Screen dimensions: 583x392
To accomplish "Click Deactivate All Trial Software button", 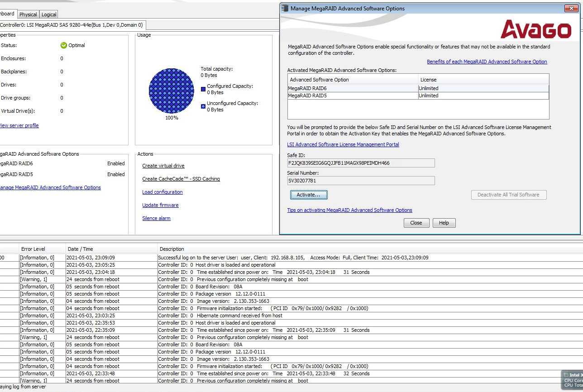I will click(509, 195).
